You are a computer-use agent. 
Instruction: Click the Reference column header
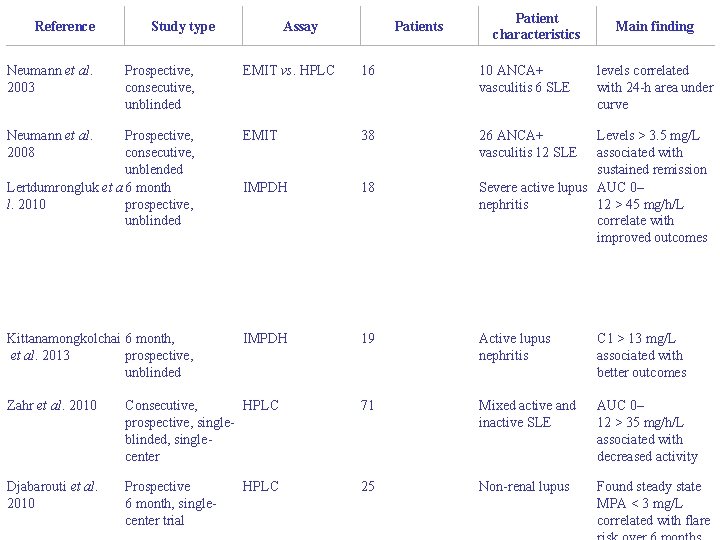(x=64, y=27)
